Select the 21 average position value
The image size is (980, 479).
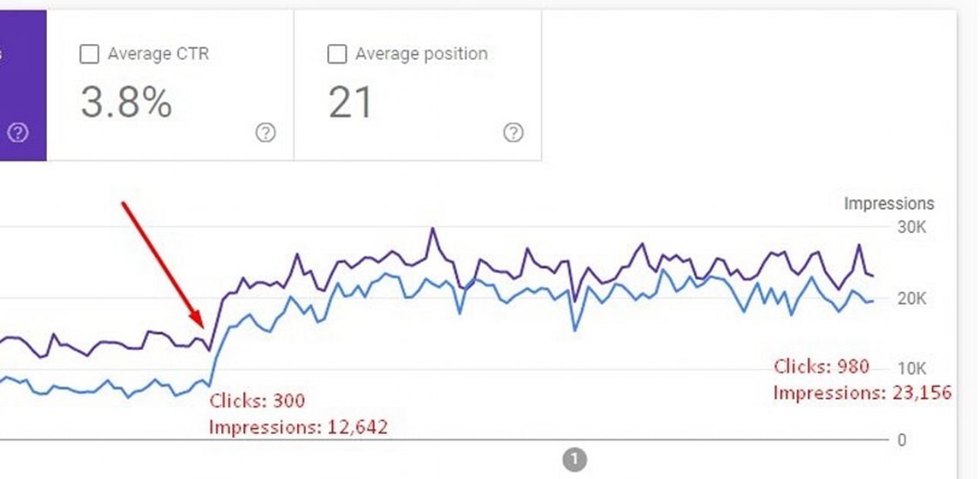(x=351, y=102)
